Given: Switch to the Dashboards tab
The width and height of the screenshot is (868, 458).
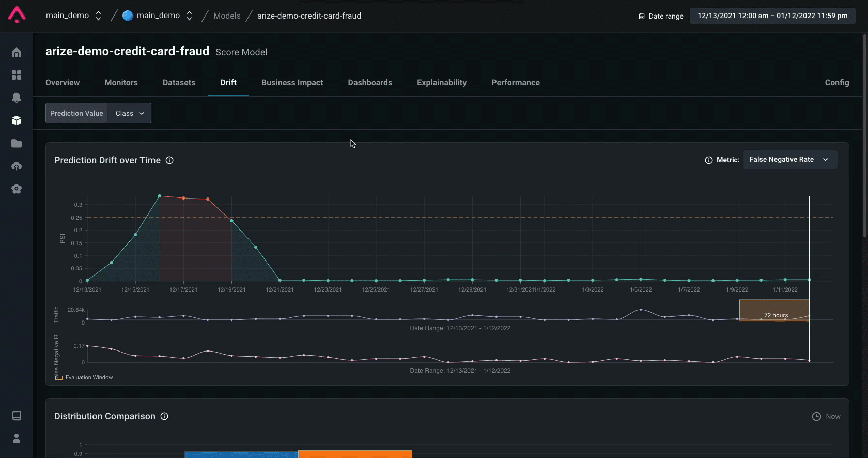Looking at the screenshot, I should point(370,83).
